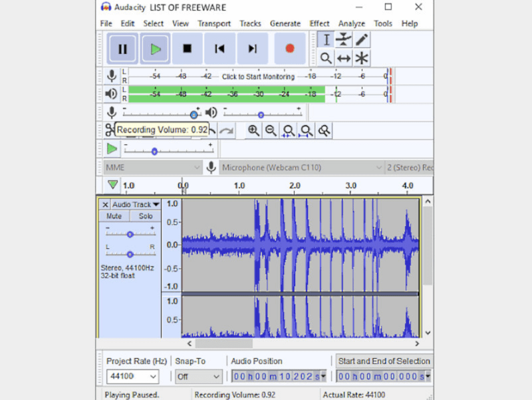Viewport: 532px width, 400px height.
Task: Select the Draw pencil tool
Action: point(362,40)
